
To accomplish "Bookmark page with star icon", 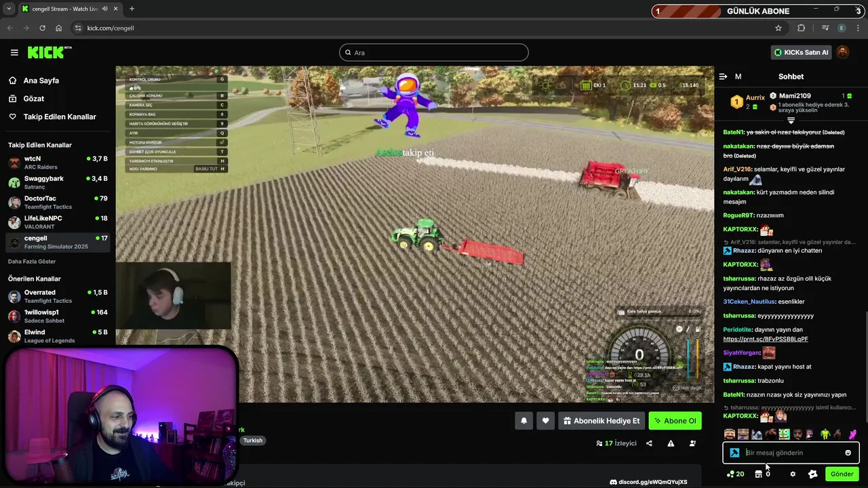I will tap(778, 28).
